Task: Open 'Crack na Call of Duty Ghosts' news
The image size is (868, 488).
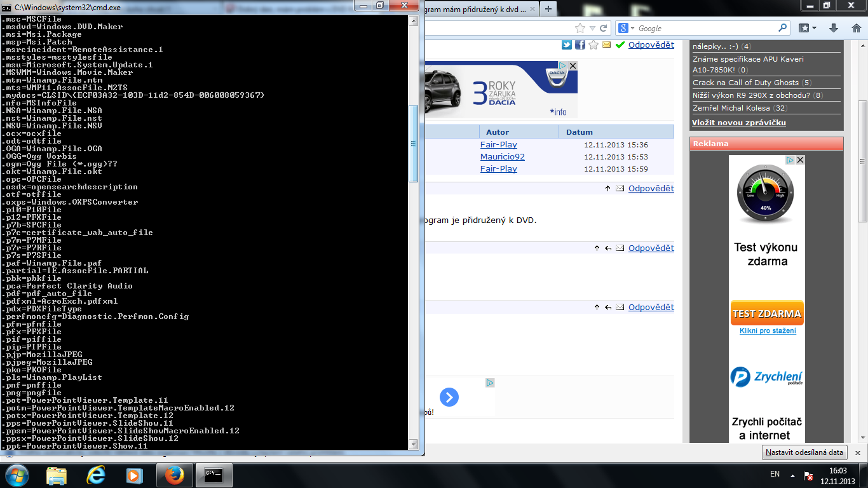Action: click(745, 83)
